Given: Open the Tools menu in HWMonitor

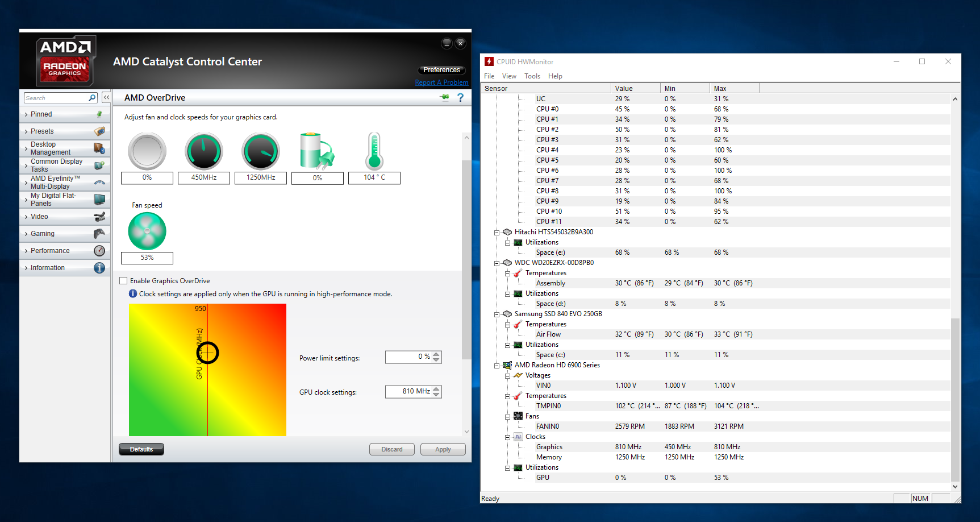Looking at the screenshot, I should tap(532, 76).
